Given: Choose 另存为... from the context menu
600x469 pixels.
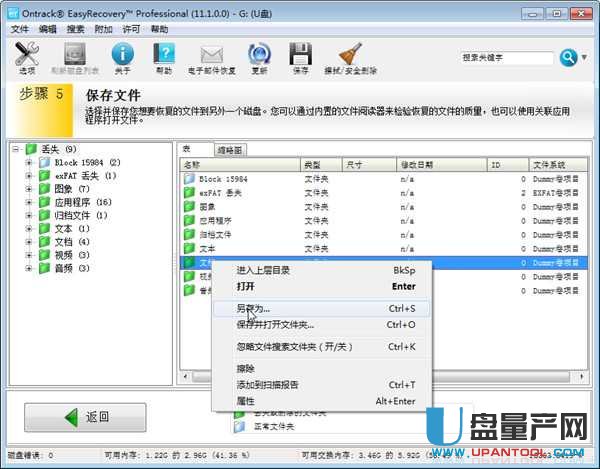Looking at the screenshot, I should (x=260, y=309).
